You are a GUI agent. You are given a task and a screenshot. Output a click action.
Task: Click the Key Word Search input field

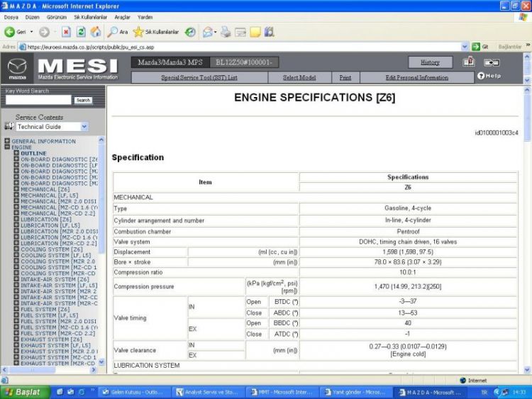(x=38, y=101)
